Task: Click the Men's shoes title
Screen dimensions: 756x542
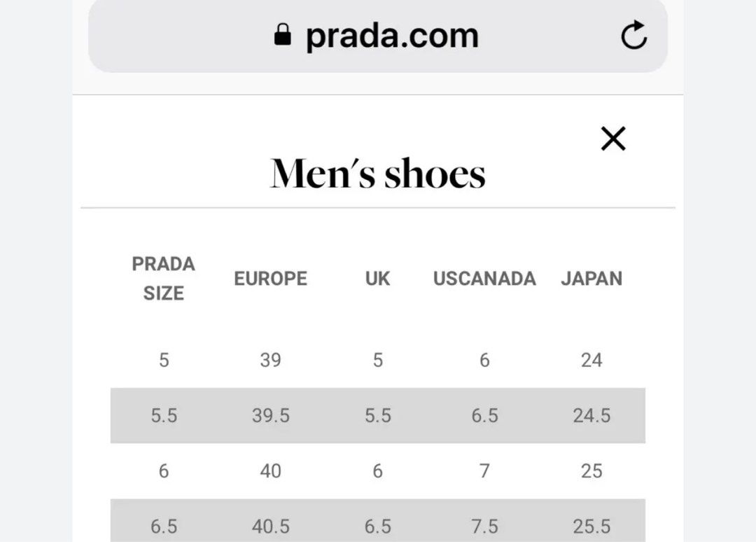Action: (378, 172)
